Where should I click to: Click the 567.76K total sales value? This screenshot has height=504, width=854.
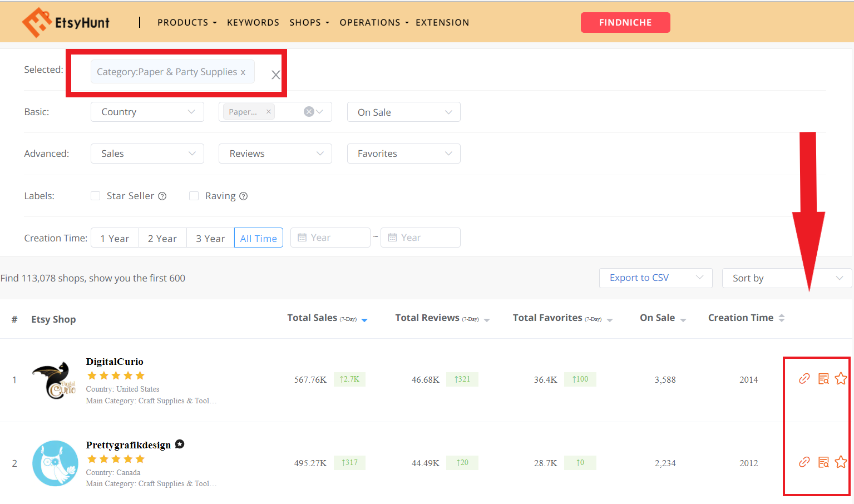click(x=310, y=380)
